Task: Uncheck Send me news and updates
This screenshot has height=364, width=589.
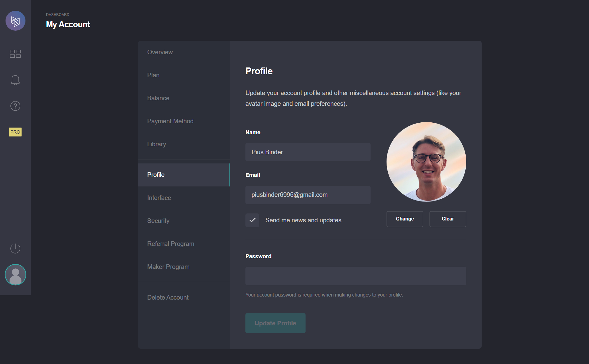Action: pos(252,220)
